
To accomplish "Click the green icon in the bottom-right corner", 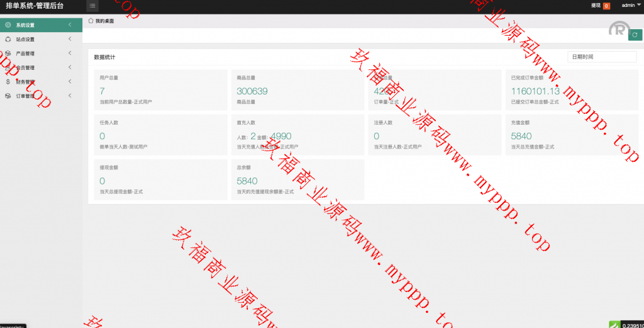I will (614, 324).
